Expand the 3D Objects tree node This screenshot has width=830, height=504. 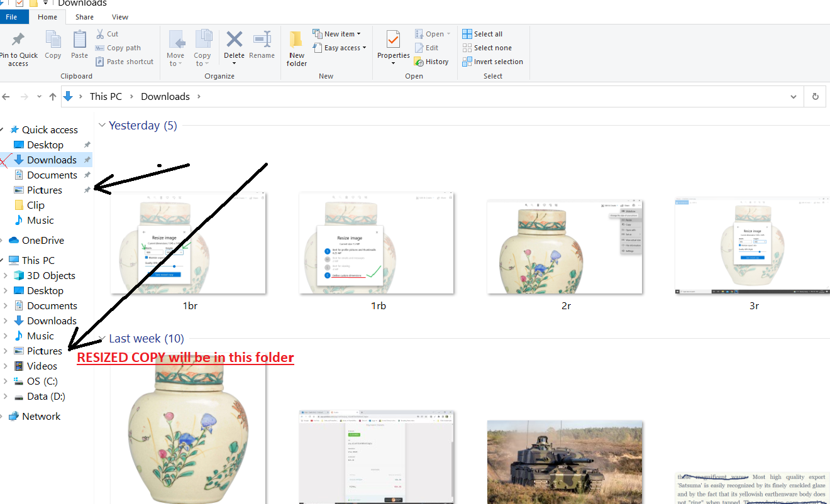coord(6,276)
